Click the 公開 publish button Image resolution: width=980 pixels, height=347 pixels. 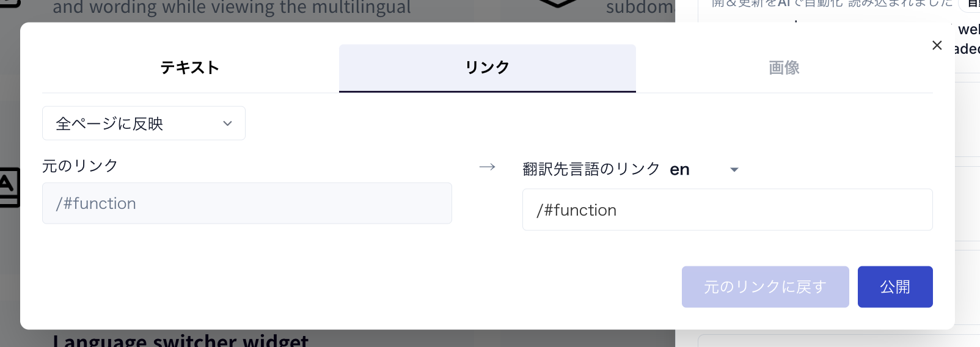pos(895,287)
